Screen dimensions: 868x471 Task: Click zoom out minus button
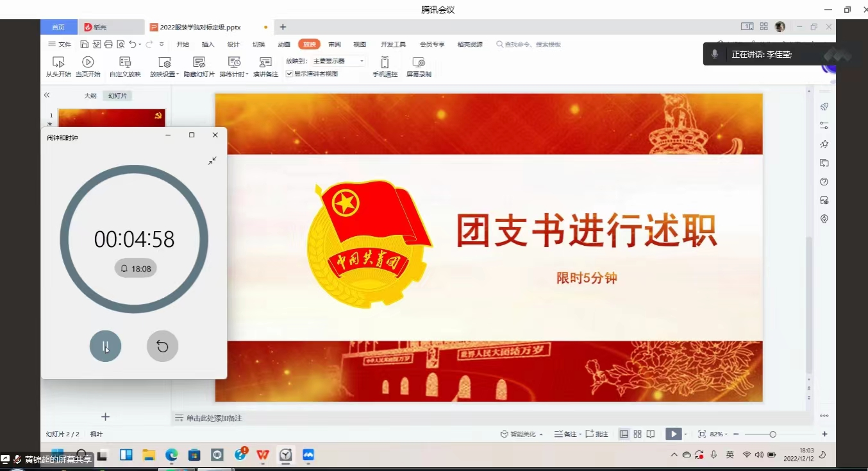coord(736,434)
